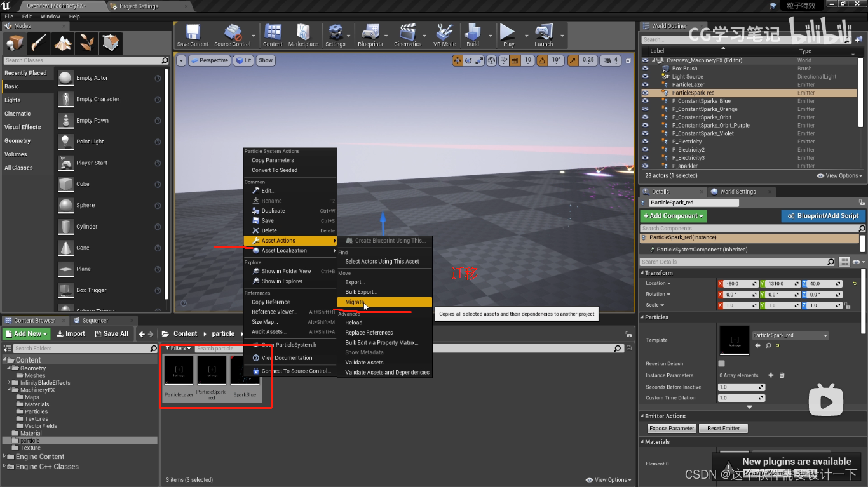Select the Foliage mode icon
The image size is (868, 487).
point(86,43)
